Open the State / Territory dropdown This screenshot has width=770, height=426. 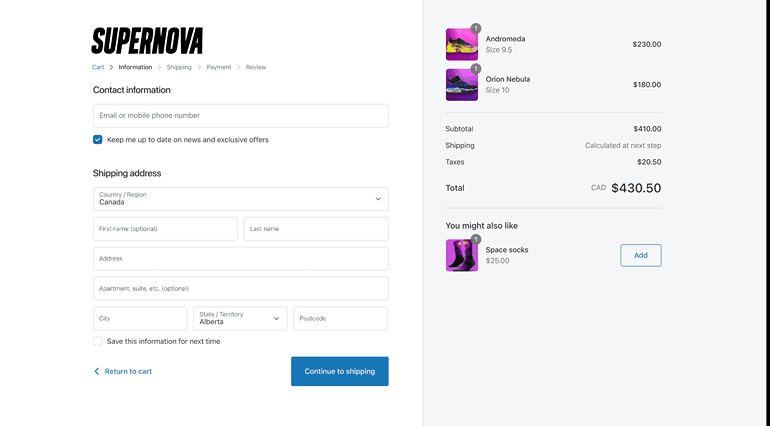point(240,318)
